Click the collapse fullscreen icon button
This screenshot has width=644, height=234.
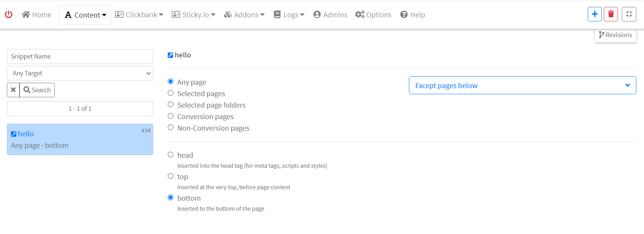pyautogui.click(x=629, y=14)
